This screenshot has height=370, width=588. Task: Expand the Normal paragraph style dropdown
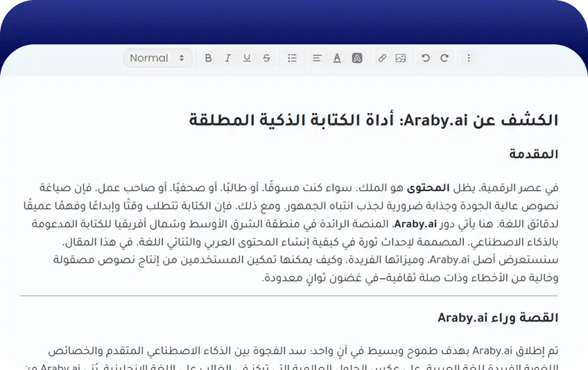(x=157, y=58)
